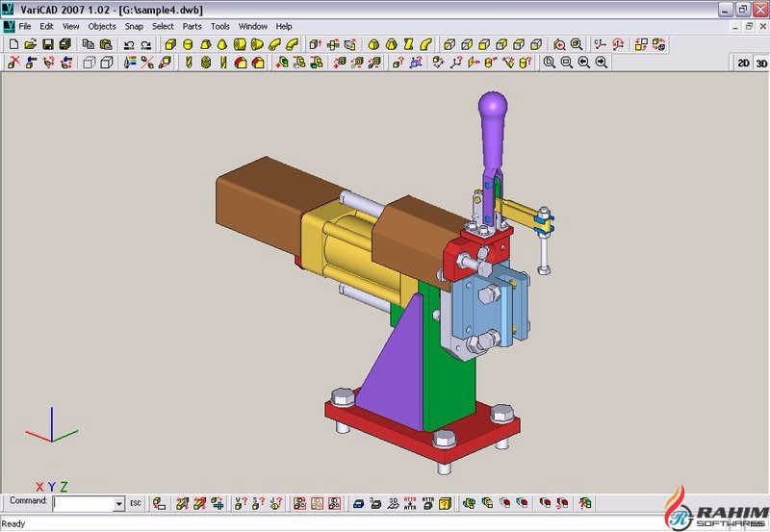Click inside the Command input field
770x532 pixels.
83,503
